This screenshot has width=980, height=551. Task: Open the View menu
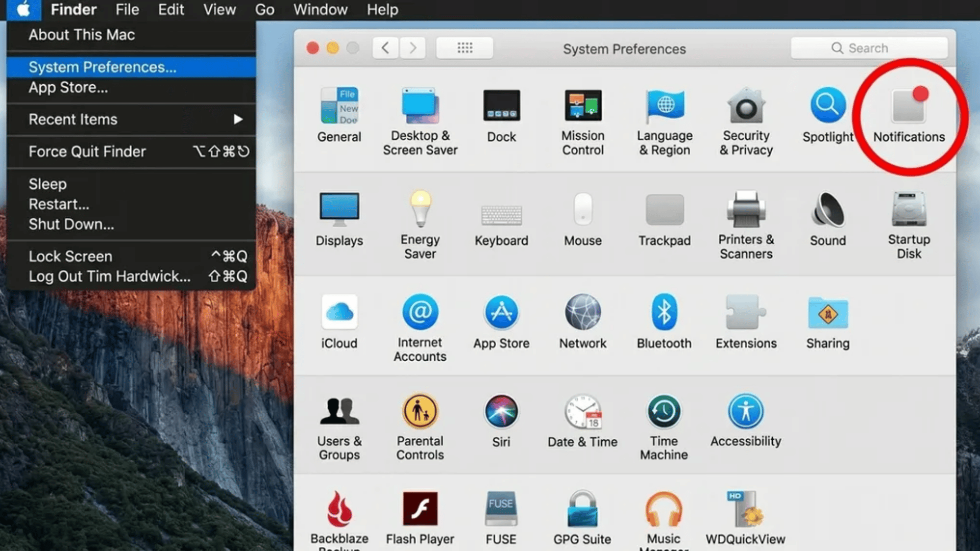pos(219,10)
